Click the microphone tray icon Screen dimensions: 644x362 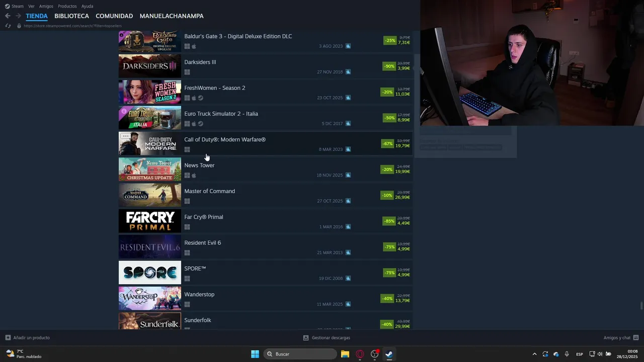(567, 354)
